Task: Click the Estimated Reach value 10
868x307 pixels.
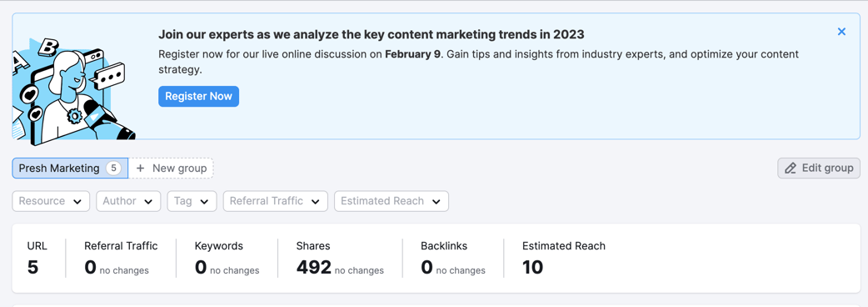Action: coord(532,267)
